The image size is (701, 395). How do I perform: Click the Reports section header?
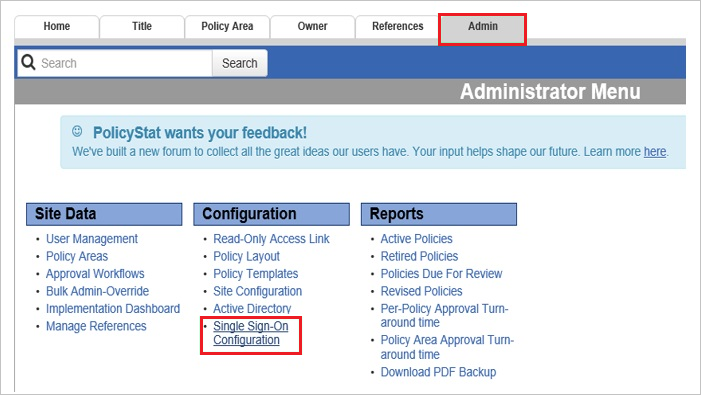click(439, 214)
